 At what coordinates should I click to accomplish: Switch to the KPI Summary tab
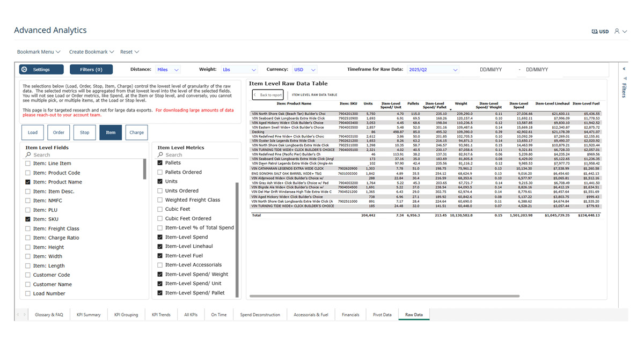[x=88, y=315]
